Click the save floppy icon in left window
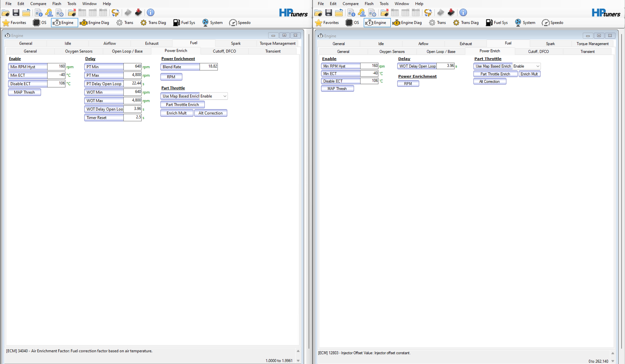This screenshot has height=364, width=625. pos(16,12)
